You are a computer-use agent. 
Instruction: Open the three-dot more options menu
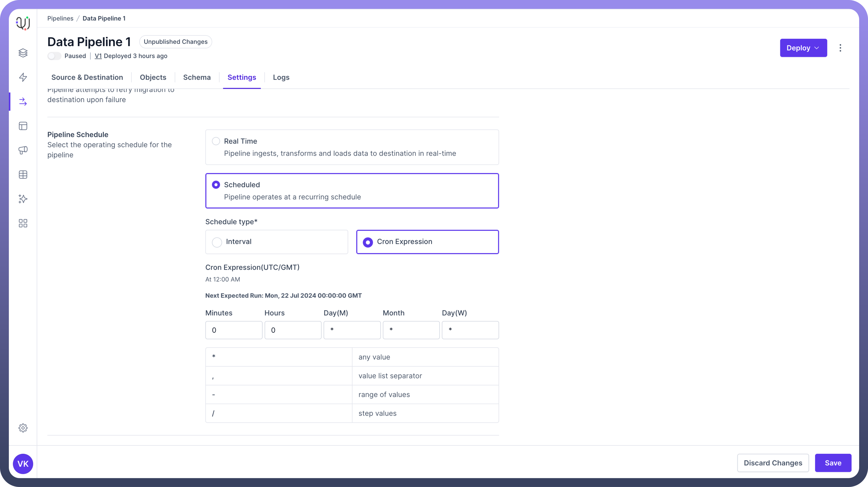(x=840, y=48)
